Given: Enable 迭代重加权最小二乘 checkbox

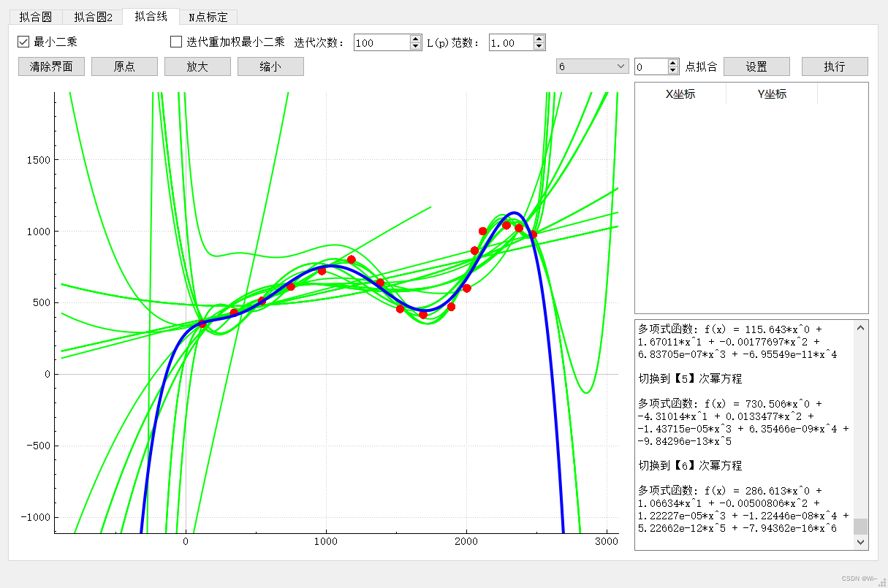Looking at the screenshot, I should click(x=176, y=42).
